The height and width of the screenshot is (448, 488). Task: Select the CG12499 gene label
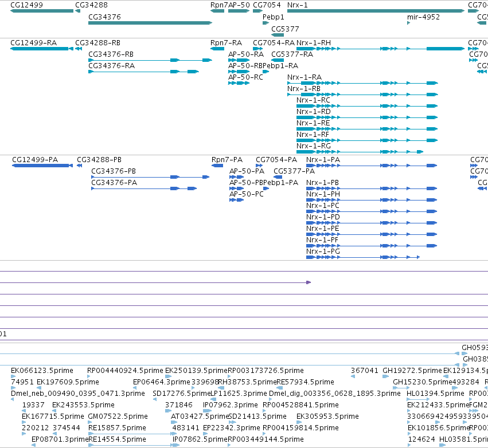point(26,5)
